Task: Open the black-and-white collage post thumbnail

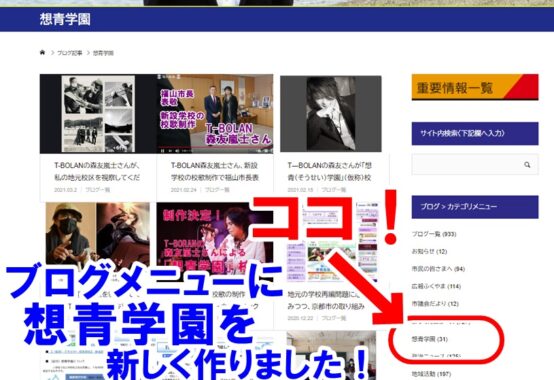Action: 98,114
